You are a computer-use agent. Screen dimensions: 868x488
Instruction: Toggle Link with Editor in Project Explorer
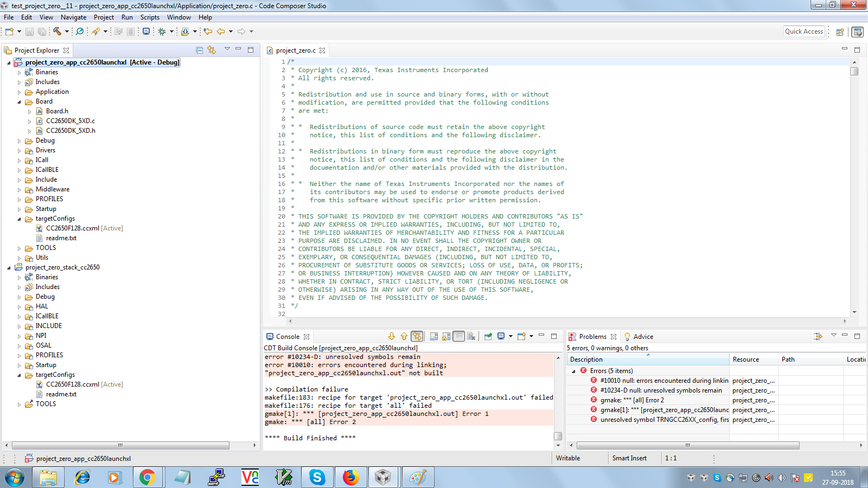212,50
